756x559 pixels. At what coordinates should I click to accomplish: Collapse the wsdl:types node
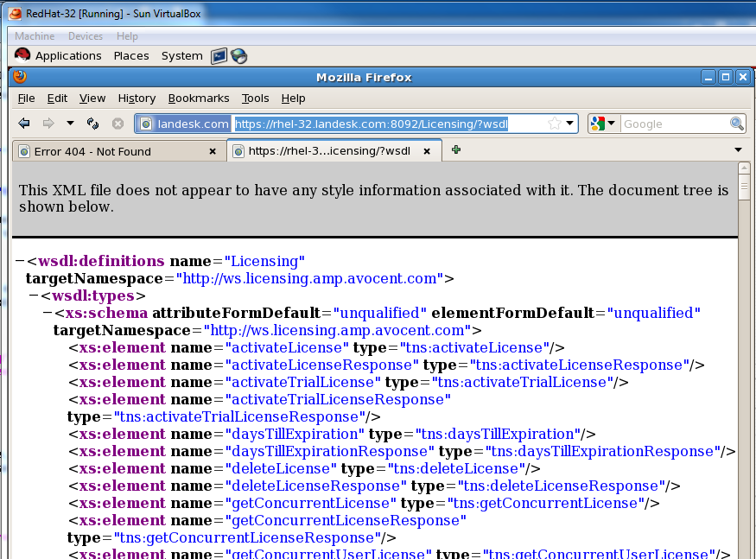coord(34,295)
